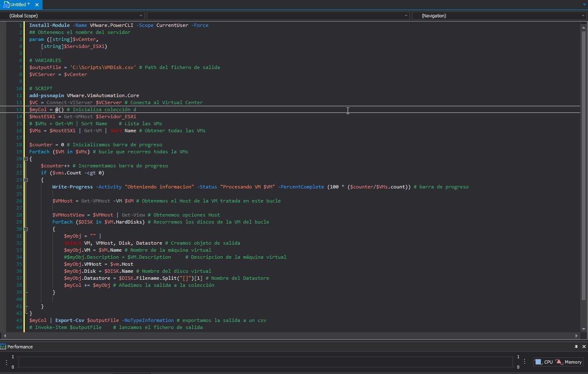The width and height of the screenshot is (588, 374).
Task: Click the left vertical dots grip in Performance
Action: [x=6, y=362]
